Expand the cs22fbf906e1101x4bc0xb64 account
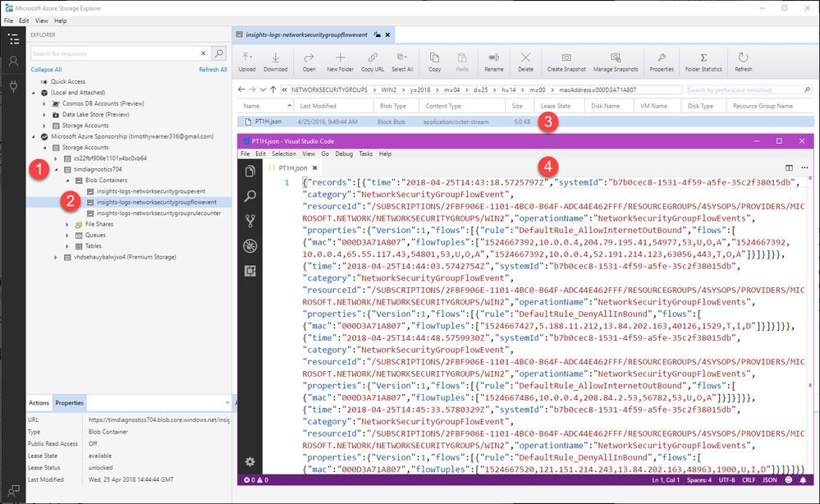Image resolution: width=820 pixels, height=504 pixels. [x=56, y=158]
